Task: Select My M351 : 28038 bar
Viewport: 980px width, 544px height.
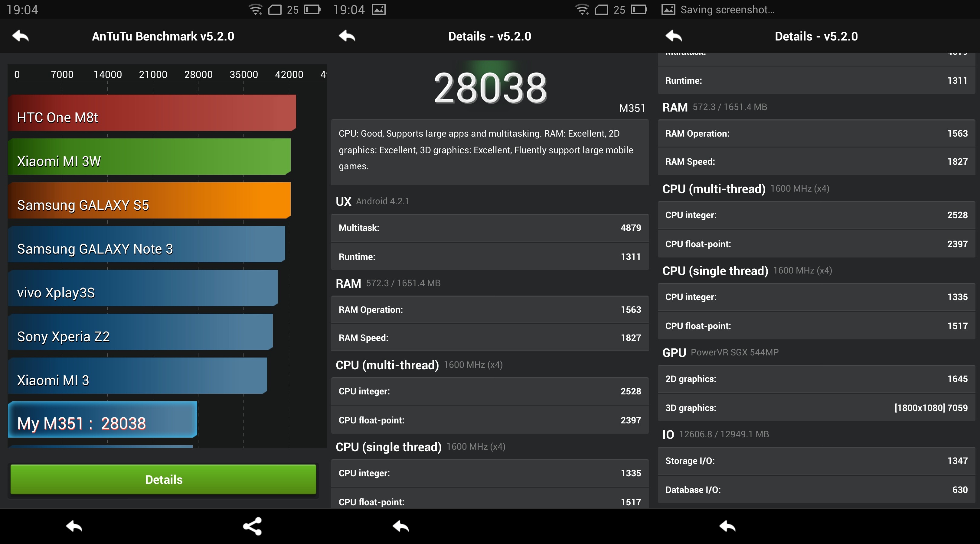Action: click(x=103, y=420)
